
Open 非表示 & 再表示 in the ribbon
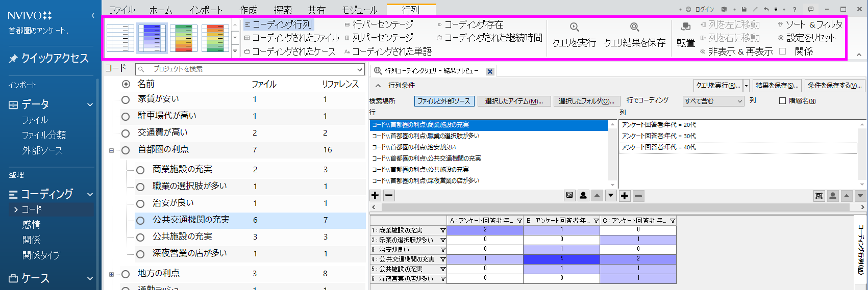tap(736, 51)
